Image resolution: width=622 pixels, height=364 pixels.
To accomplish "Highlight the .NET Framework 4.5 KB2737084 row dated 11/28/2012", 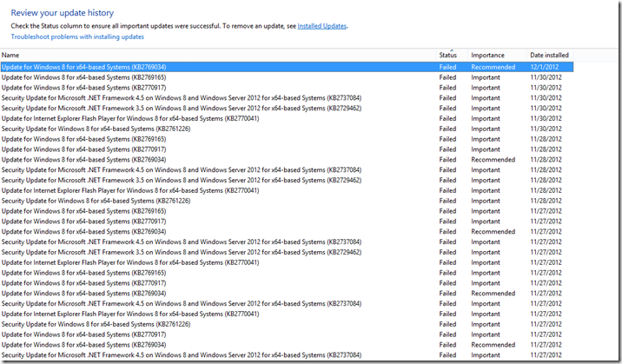I will [x=287, y=170].
